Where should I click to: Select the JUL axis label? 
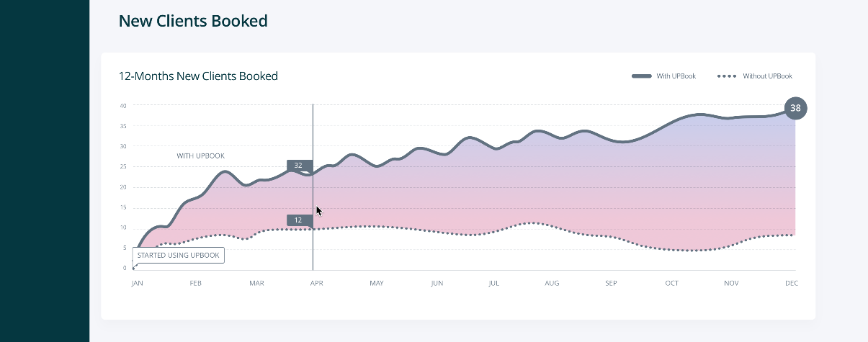pos(493,284)
